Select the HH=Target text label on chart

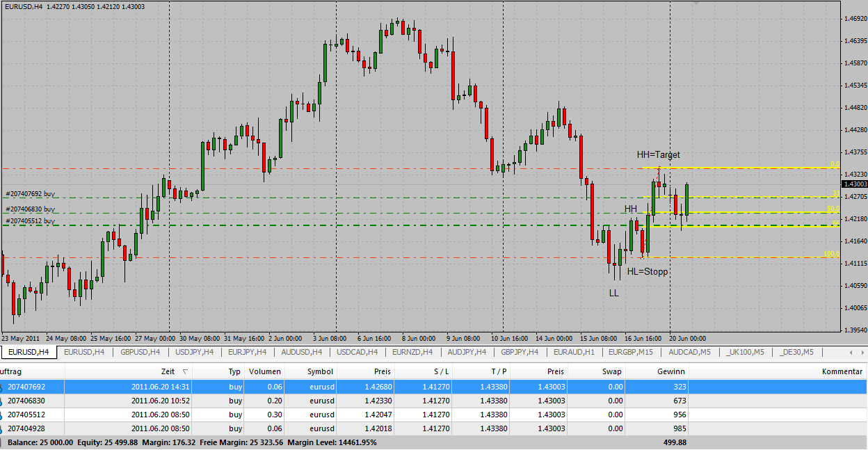coord(658,155)
